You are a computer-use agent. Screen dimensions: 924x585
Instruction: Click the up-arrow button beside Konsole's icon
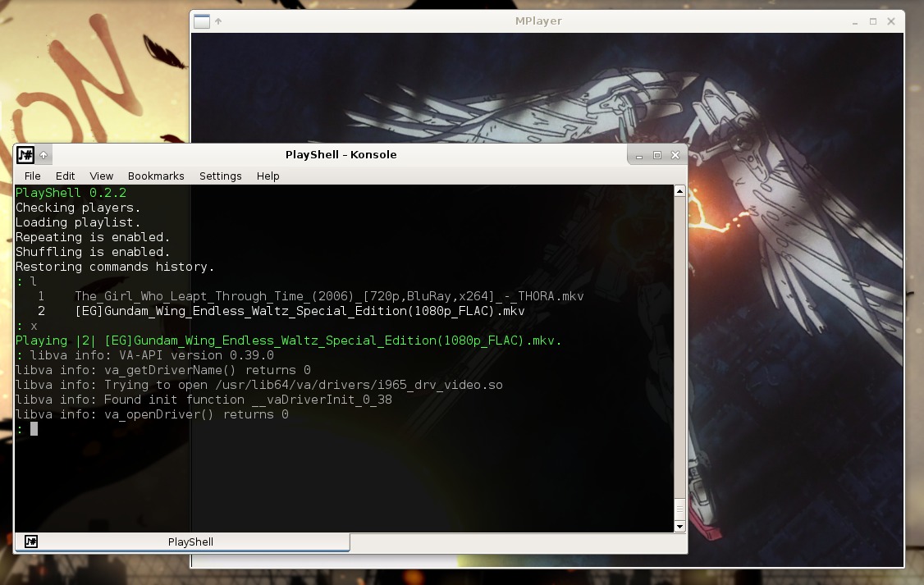tap(43, 155)
